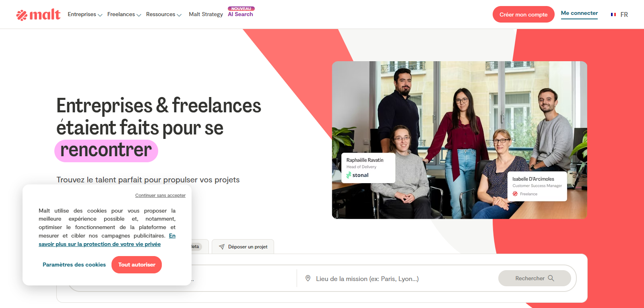
Task: Click the French flag language icon
Action: tap(613, 14)
